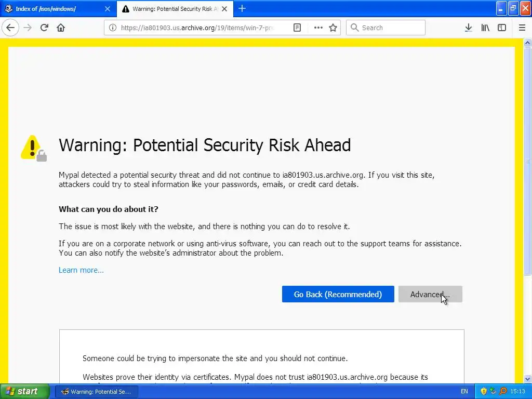The height and width of the screenshot is (399, 532).
Task: Toggle Reader View icon in address bar
Action: point(297,28)
